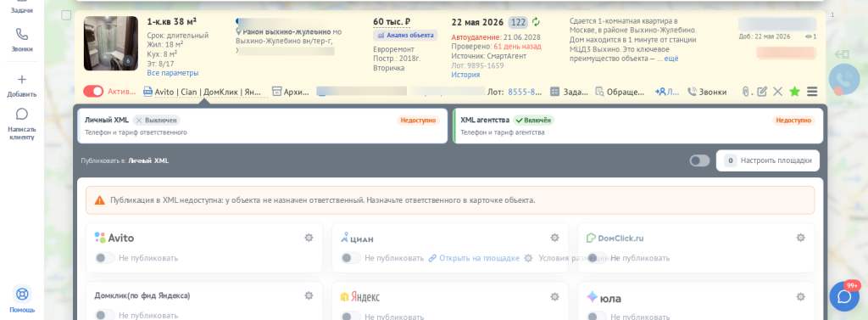Open Открыть на площадке link for ЦИАН
Image resolution: width=868 pixels, height=320 pixels.
474,258
